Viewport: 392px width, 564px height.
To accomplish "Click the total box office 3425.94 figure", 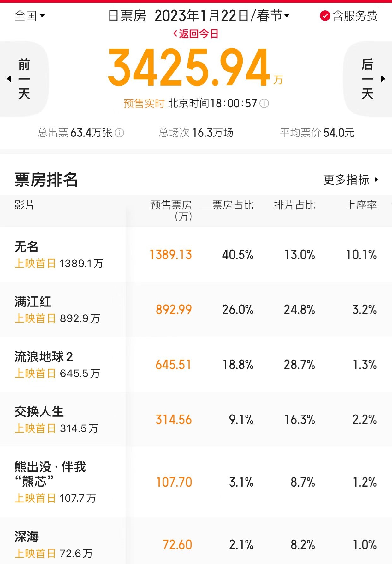I will pyautogui.click(x=189, y=68).
